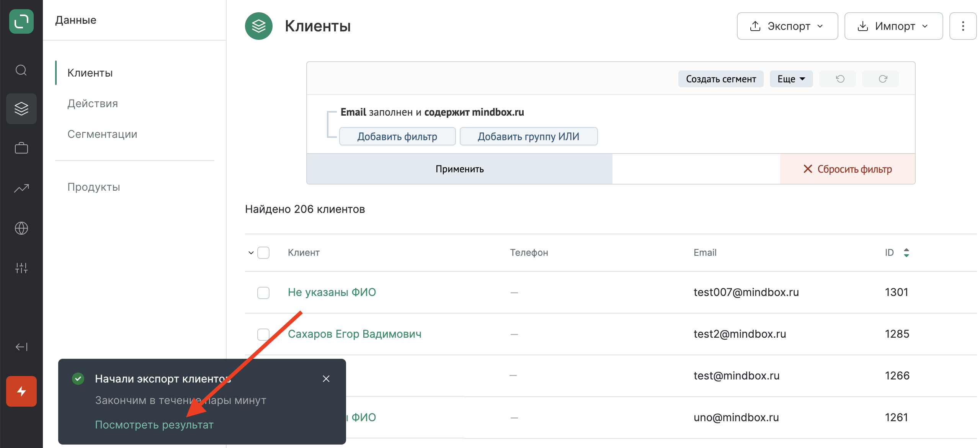Redo the filter change

pos(880,79)
